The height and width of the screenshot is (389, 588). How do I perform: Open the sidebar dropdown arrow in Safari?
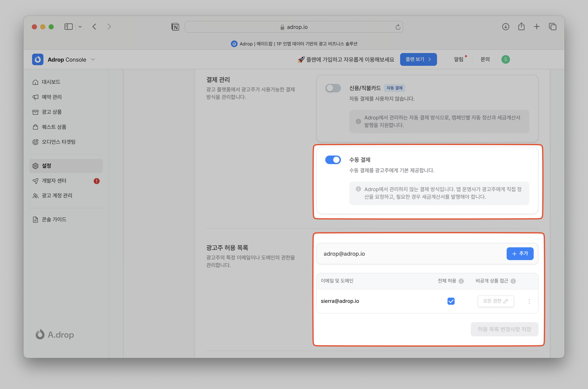[x=80, y=27]
